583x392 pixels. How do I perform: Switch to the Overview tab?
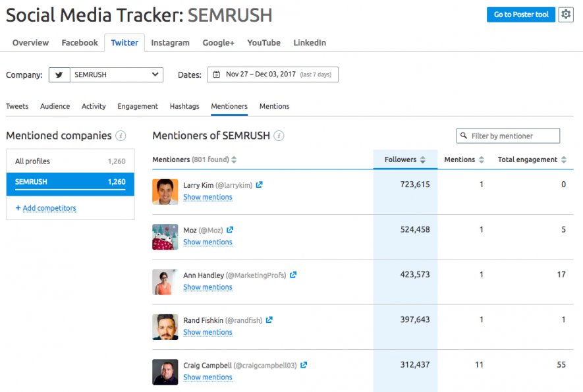pos(30,43)
